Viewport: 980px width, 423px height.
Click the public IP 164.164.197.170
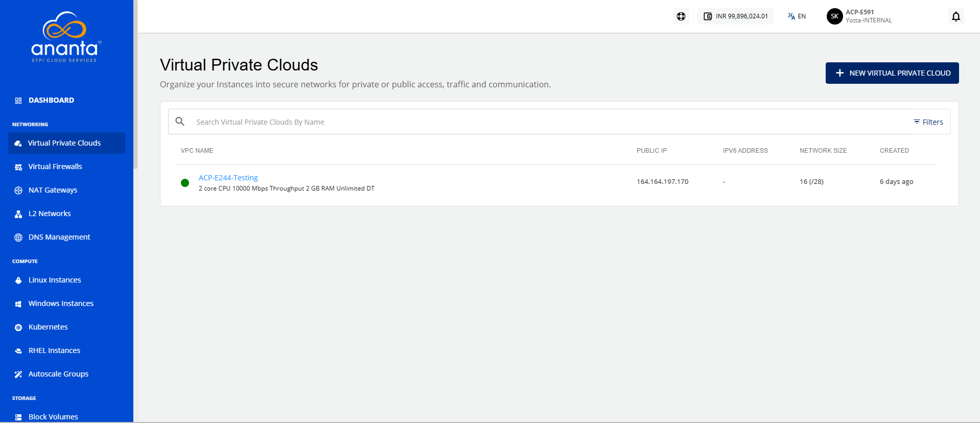pyautogui.click(x=662, y=182)
